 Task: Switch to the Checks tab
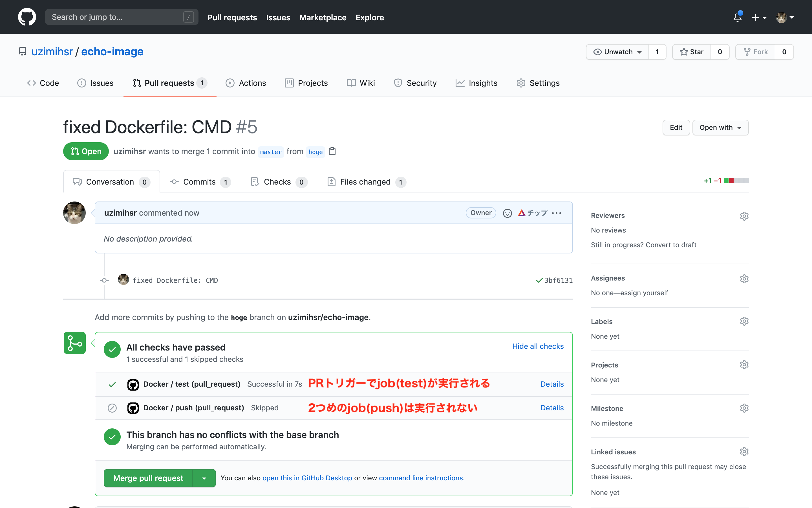[279, 182]
